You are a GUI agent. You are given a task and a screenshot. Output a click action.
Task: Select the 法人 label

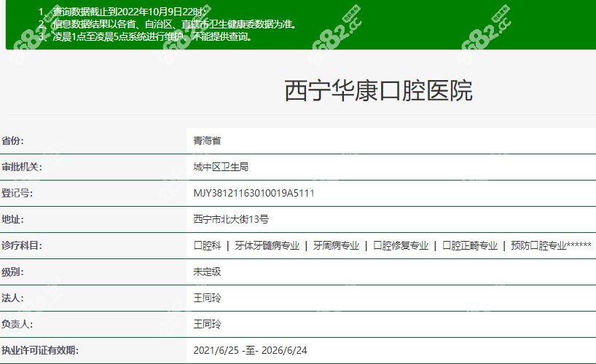[x=12, y=298]
